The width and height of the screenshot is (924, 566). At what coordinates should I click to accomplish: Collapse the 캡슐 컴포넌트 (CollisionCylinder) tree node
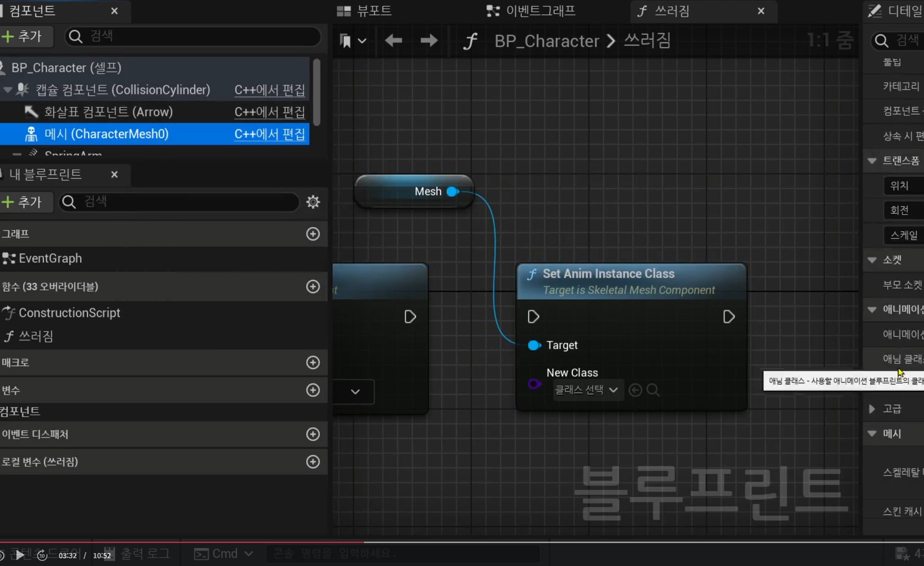pos(7,90)
